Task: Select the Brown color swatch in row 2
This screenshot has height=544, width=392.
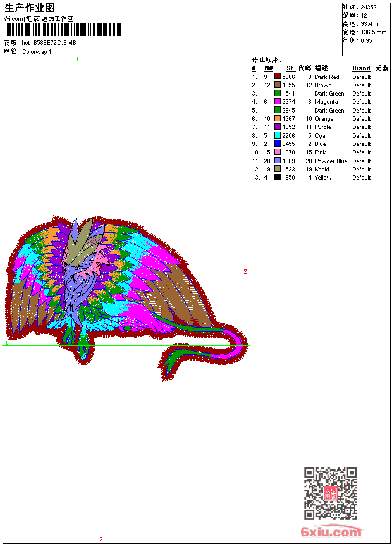Action: (x=277, y=85)
